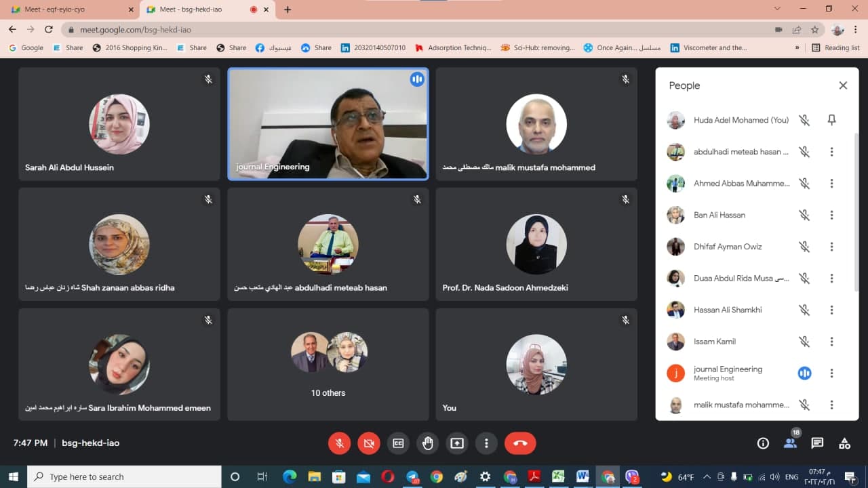Open the Sci-Hub bookmark
Viewport: 868px width, 488px height.
[538, 48]
